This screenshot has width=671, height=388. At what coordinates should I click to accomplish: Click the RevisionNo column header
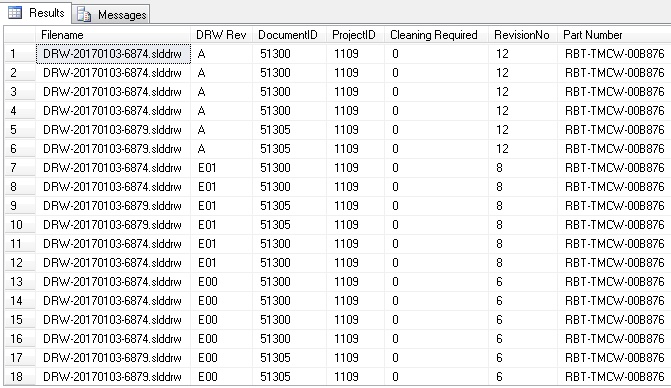tap(523, 35)
